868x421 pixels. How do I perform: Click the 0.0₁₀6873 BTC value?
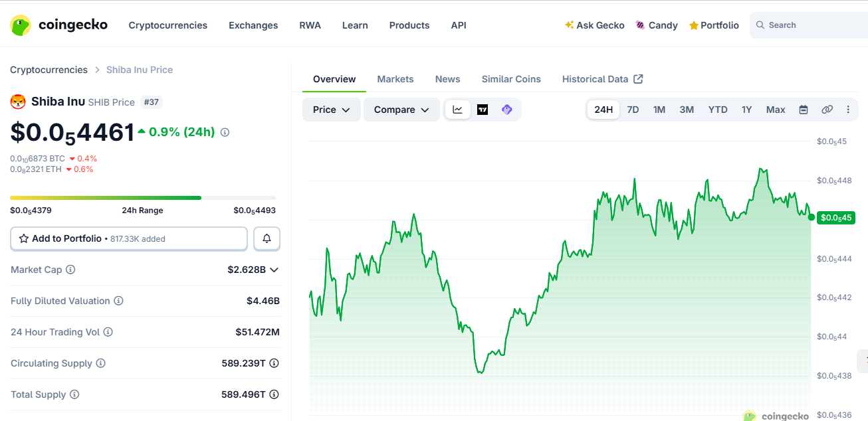[37, 159]
